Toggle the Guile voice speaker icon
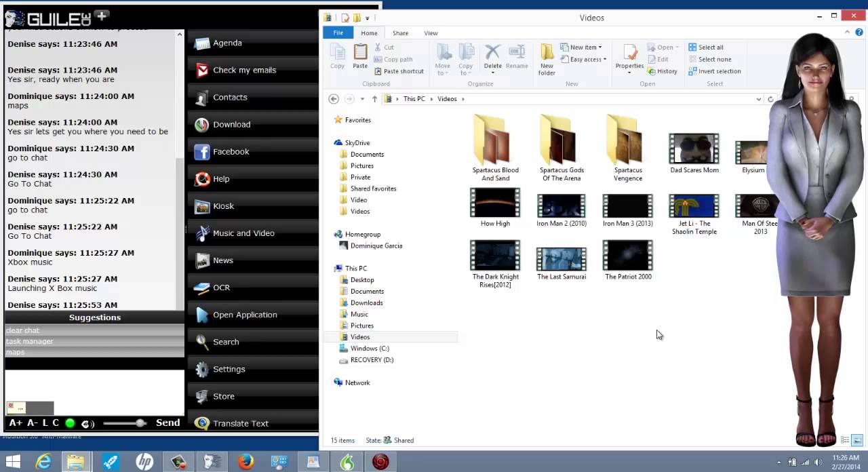 [x=87, y=423]
